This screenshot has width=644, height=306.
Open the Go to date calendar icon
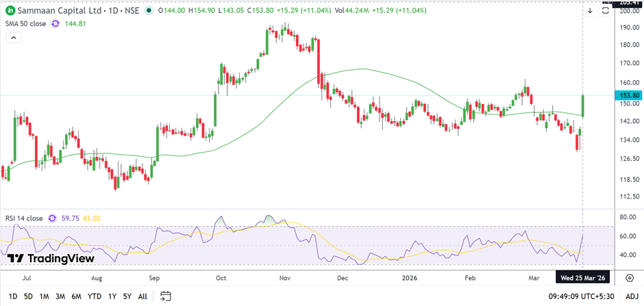tap(165, 296)
